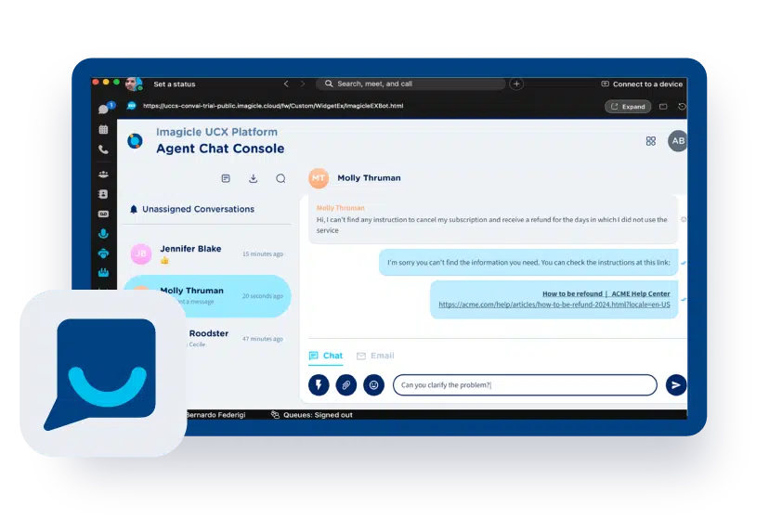The image size is (769, 532).
Task: Open the emoji picker button
Action: click(x=374, y=384)
